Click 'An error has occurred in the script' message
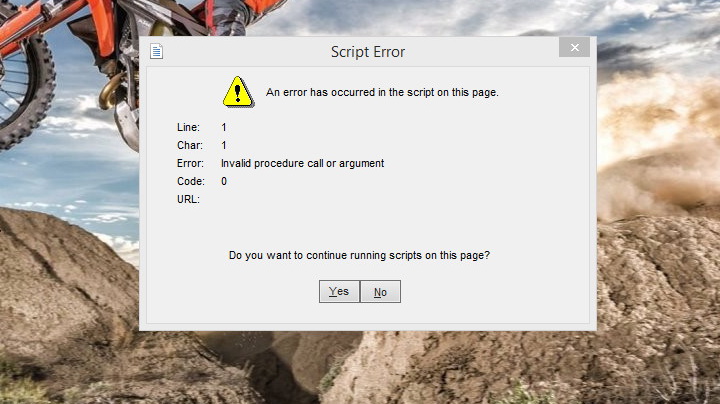This screenshot has width=720, height=404. click(382, 92)
